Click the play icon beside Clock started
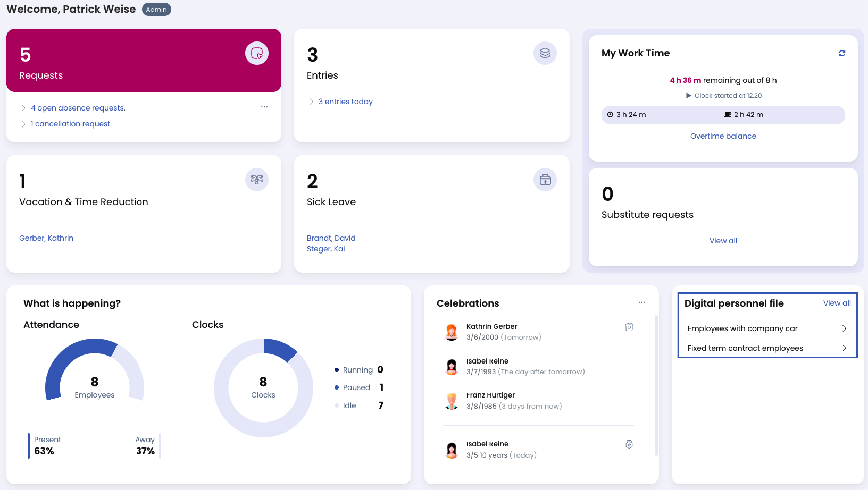This screenshot has height=490, width=868. pos(689,96)
